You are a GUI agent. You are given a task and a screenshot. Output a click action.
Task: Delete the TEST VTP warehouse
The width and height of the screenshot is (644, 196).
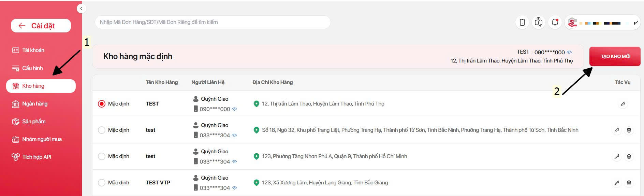tap(629, 183)
